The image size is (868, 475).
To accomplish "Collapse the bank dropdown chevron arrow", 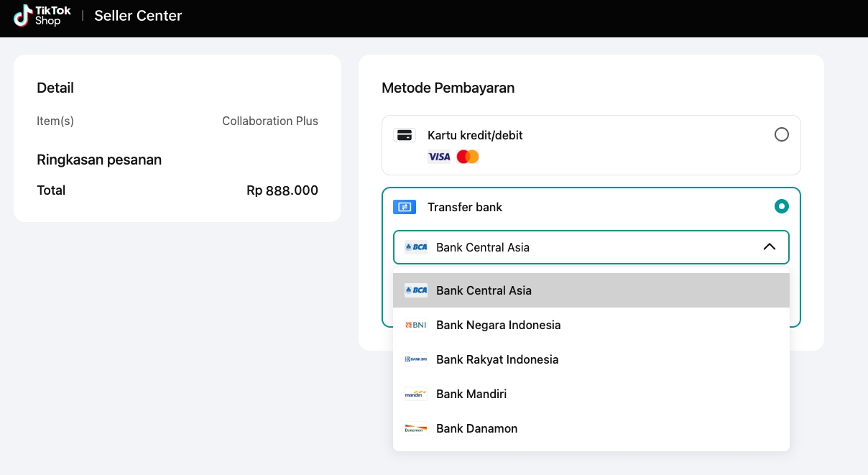I will (770, 247).
